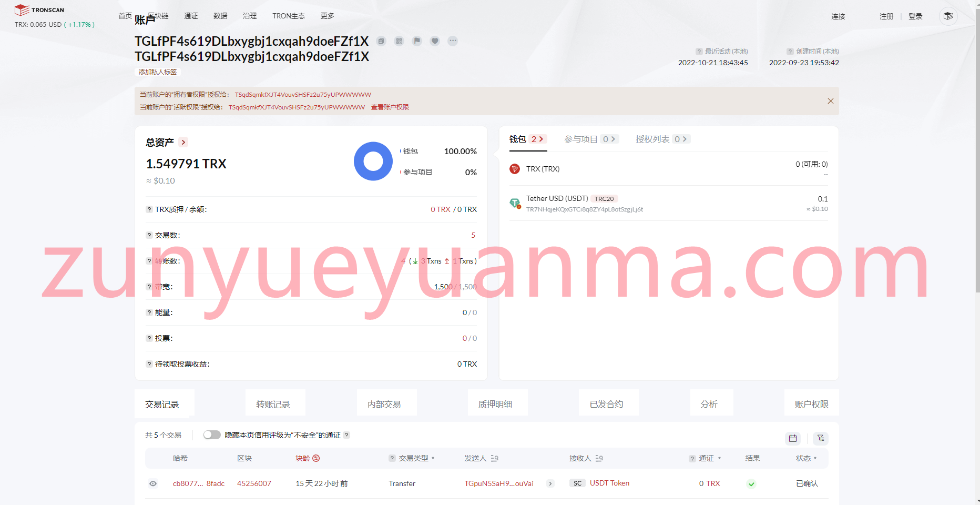Image resolution: width=980 pixels, height=505 pixels.
Task: Open block 45256007
Action: click(x=254, y=483)
